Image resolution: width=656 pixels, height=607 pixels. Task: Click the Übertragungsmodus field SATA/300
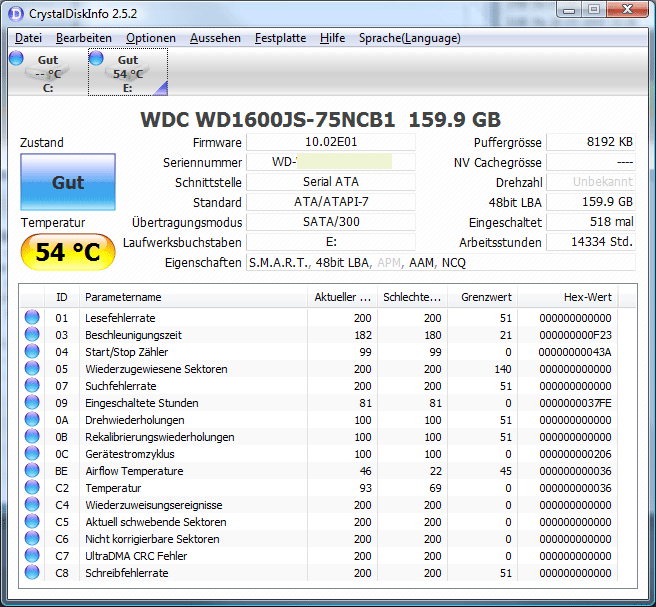click(x=331, y=222)
